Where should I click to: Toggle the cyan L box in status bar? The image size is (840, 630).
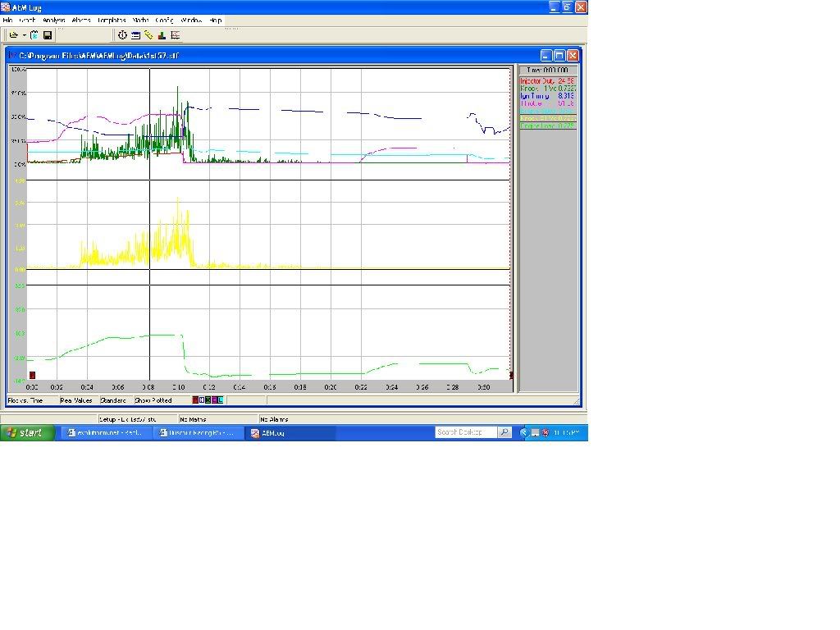click(220, 400)
